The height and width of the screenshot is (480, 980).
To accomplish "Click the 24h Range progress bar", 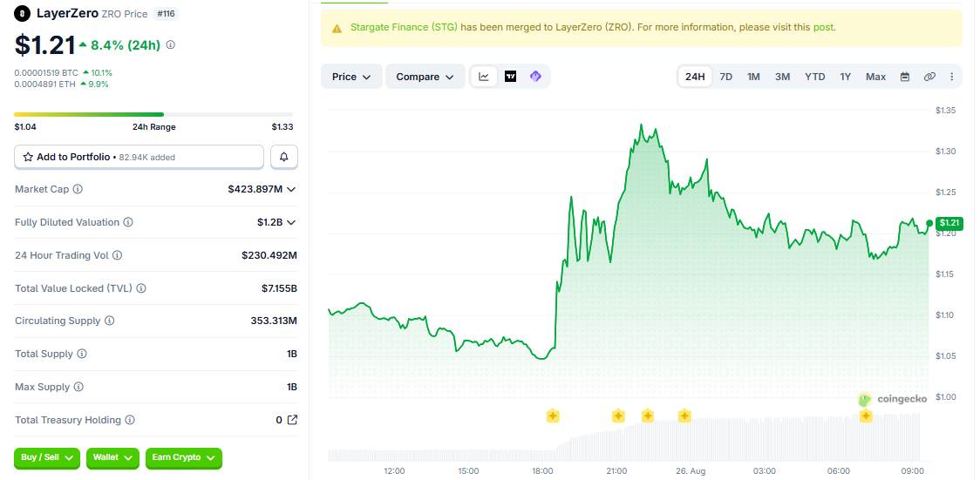I will click(x=153, y=114).
